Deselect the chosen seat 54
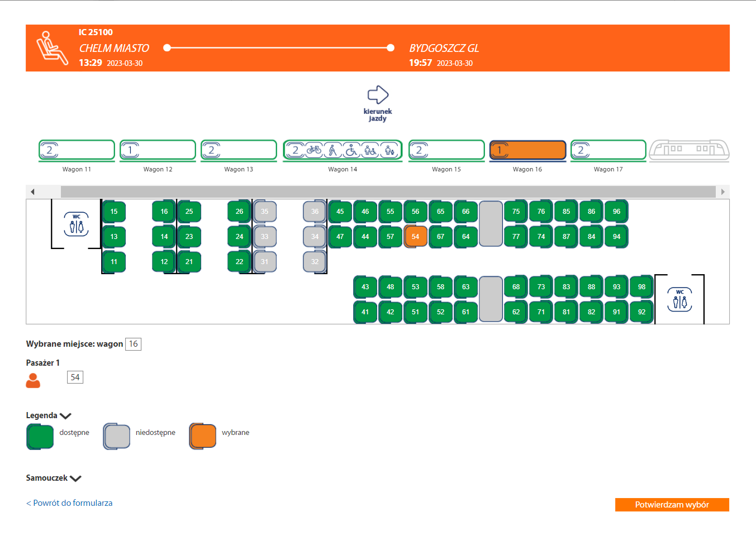The image size is (756, 536). click(x=415, y=237)
